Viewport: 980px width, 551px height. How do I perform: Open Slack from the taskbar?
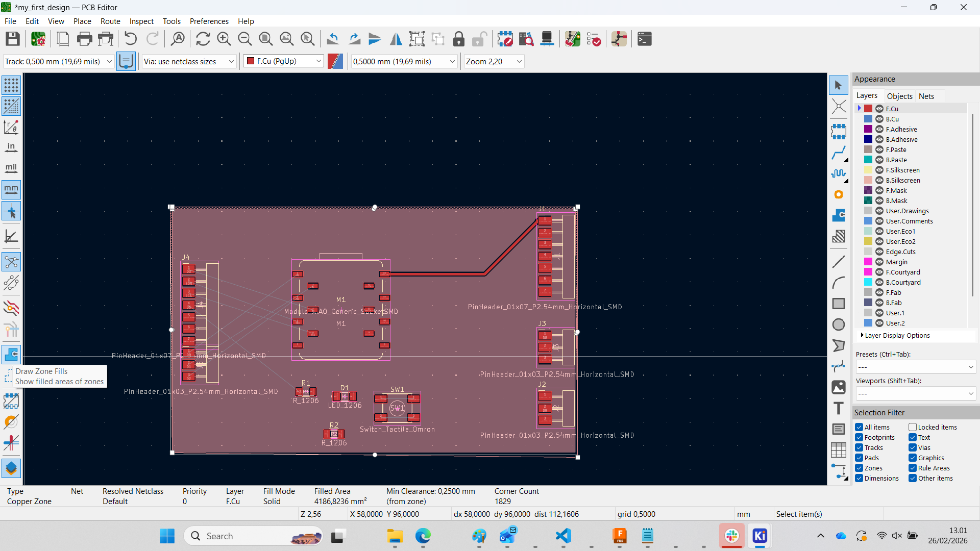click(x=732, y=536)
